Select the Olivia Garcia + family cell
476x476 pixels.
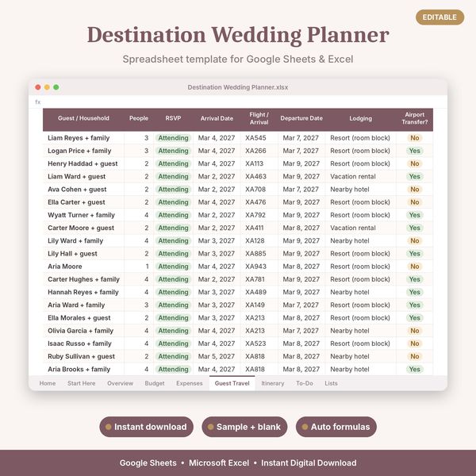pos(83,331)
